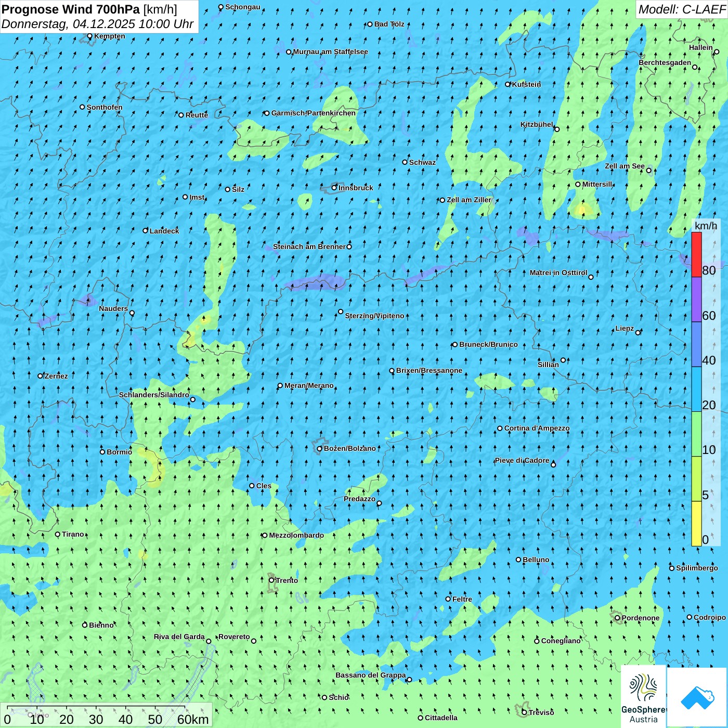Click the Landeck town label

pyautogui.click(x=164, y=231)
